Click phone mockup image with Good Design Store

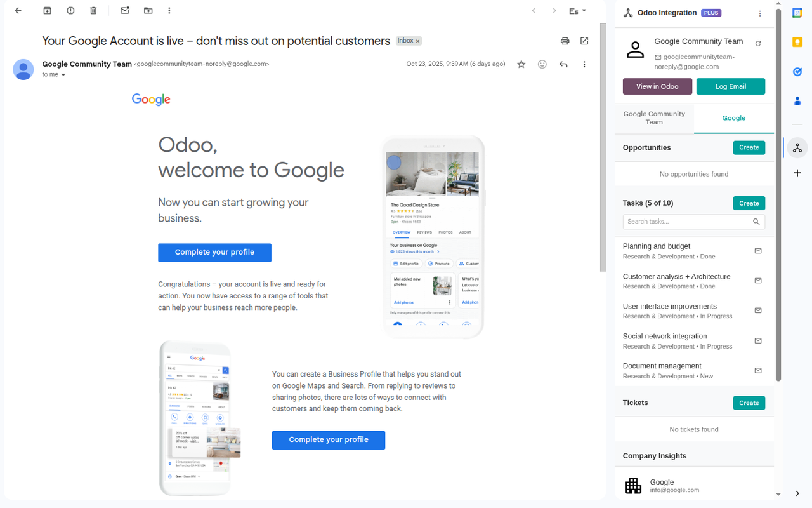pyautogui.click(x=433, y=236)
